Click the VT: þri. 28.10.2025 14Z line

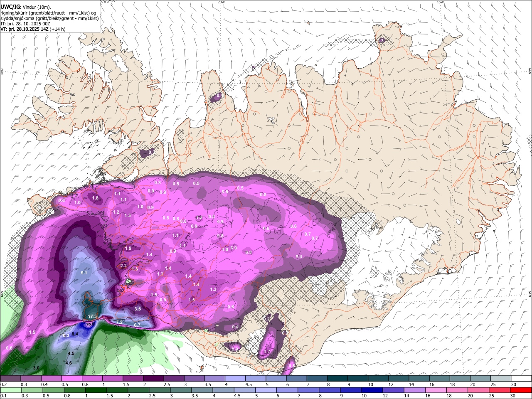[x=32, y=29]
